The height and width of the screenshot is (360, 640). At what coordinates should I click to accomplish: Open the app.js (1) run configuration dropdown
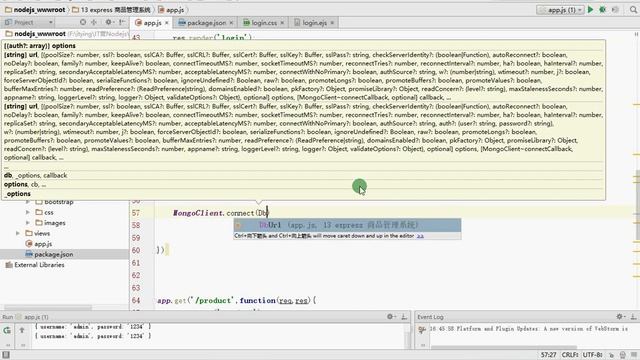560,10
